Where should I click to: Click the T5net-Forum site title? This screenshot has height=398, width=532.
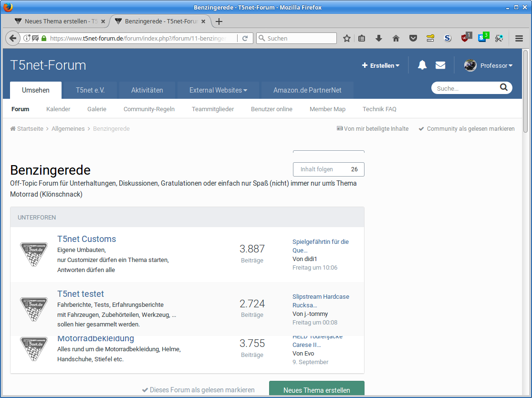pyautogui.click(x=48, y=65)
